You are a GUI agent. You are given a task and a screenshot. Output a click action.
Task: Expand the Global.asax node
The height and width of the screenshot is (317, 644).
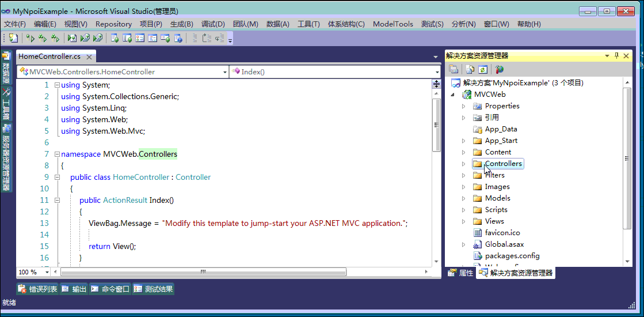point(464,244)
